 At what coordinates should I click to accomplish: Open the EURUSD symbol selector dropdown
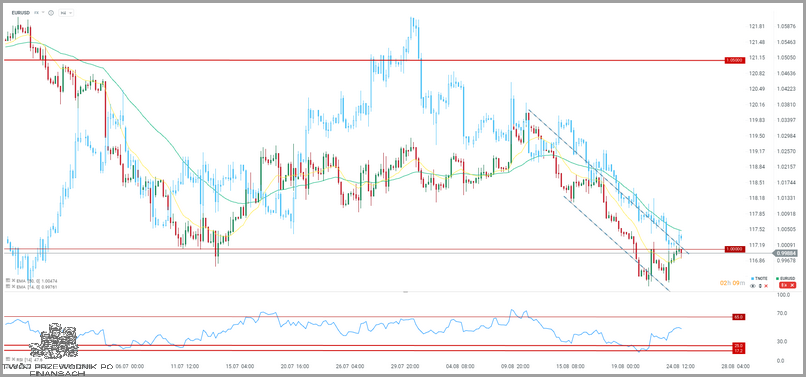(43, 12)
